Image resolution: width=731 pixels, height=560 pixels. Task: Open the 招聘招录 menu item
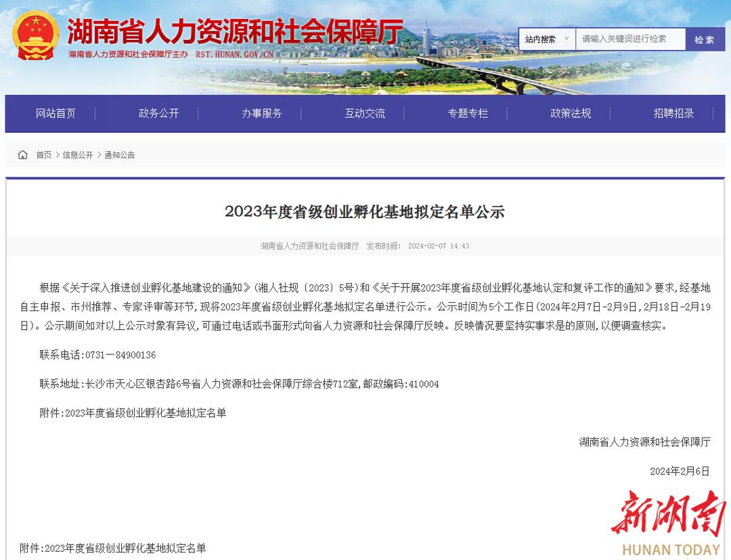coord(673,113)
